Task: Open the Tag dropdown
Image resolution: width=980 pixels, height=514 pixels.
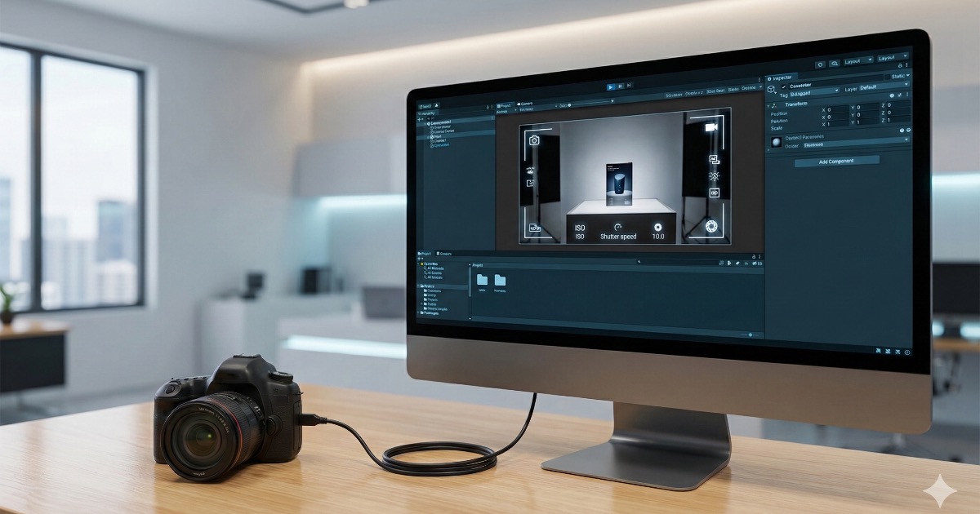Action: click(x=815, y=92)
